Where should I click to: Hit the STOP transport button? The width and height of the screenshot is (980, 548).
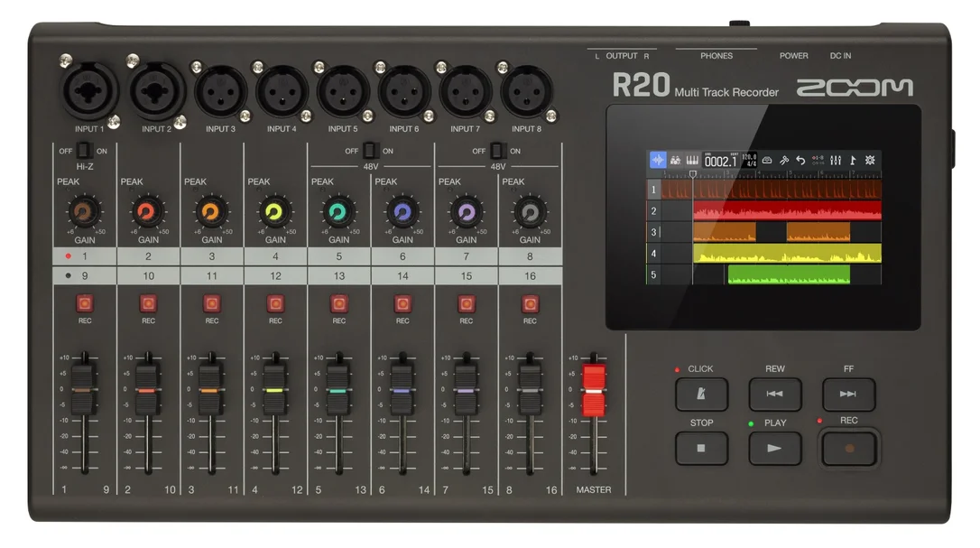coord(701,448)
